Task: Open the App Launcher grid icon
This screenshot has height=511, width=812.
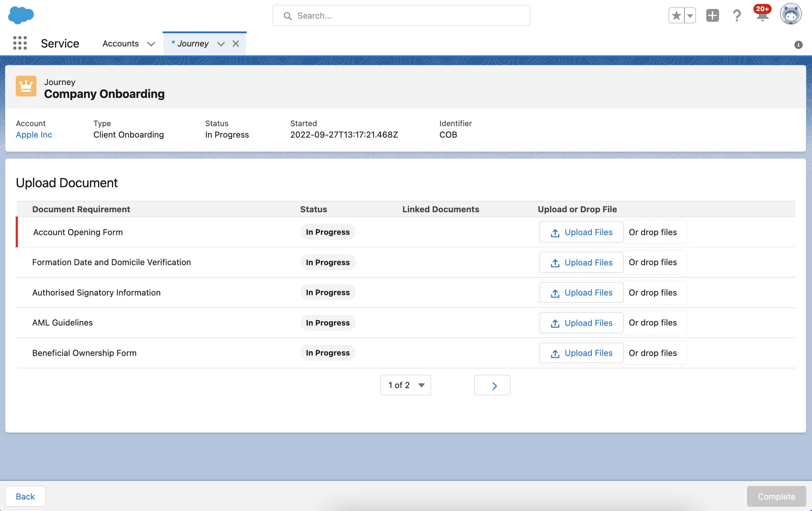Action: click(x=20, y=43)
